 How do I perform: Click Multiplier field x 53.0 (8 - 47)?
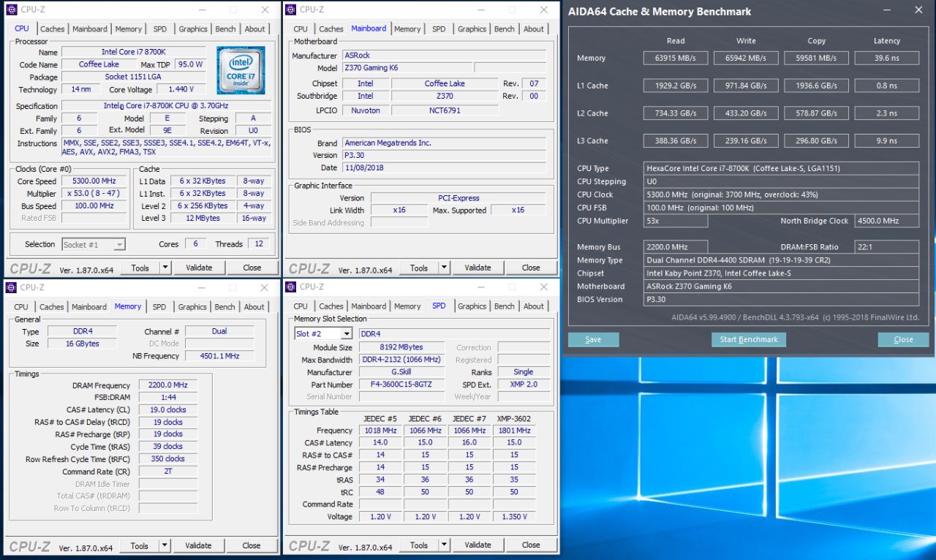pyautogui.click(x=94, y=194)
